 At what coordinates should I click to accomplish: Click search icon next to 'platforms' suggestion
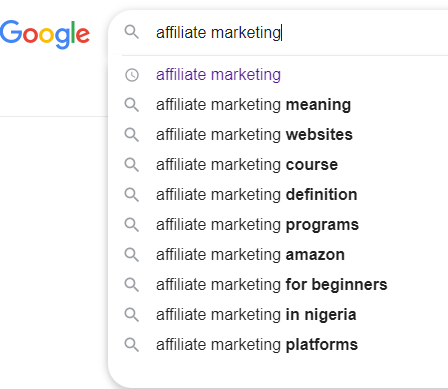click(x=132, y=345)
